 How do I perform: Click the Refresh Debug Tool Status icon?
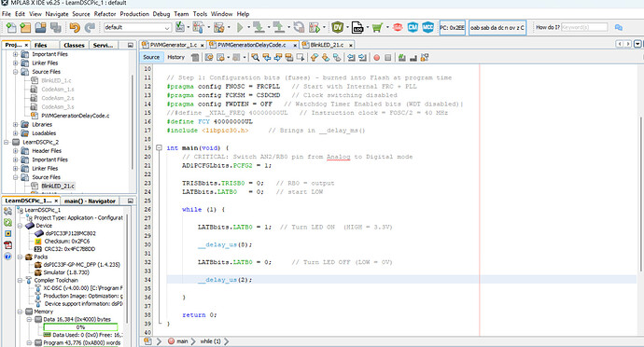[x=7, y=223]
